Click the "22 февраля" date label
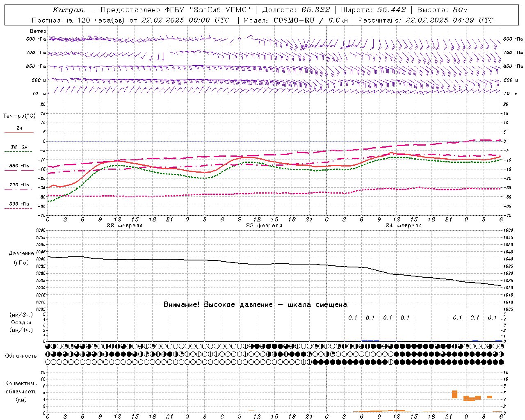This screenshot has width=525, height=420. (x=124, y=226)
